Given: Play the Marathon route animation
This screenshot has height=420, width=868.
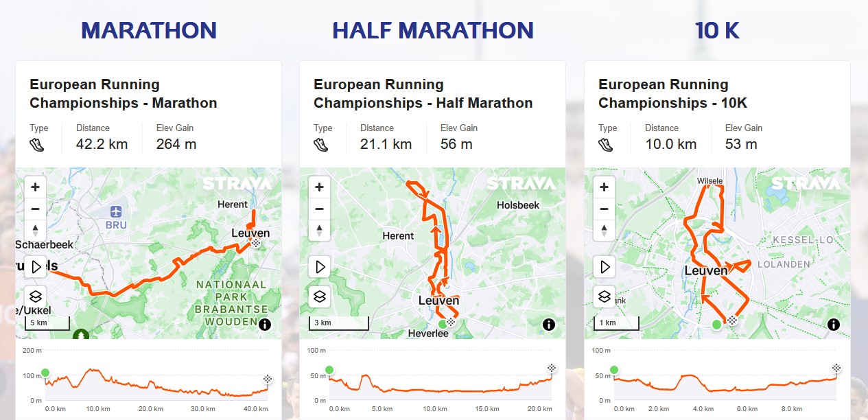Looking at the screenshot, I should coord(35,266).
